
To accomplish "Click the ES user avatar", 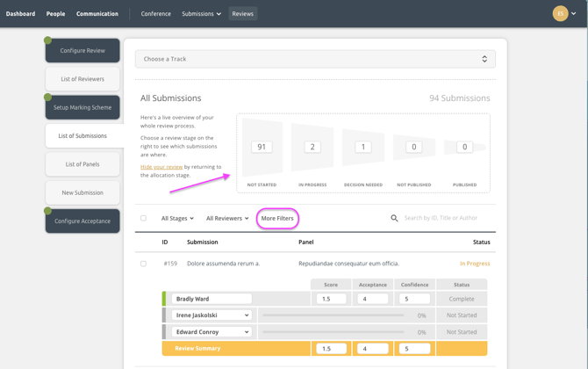I will coord(560,13).
